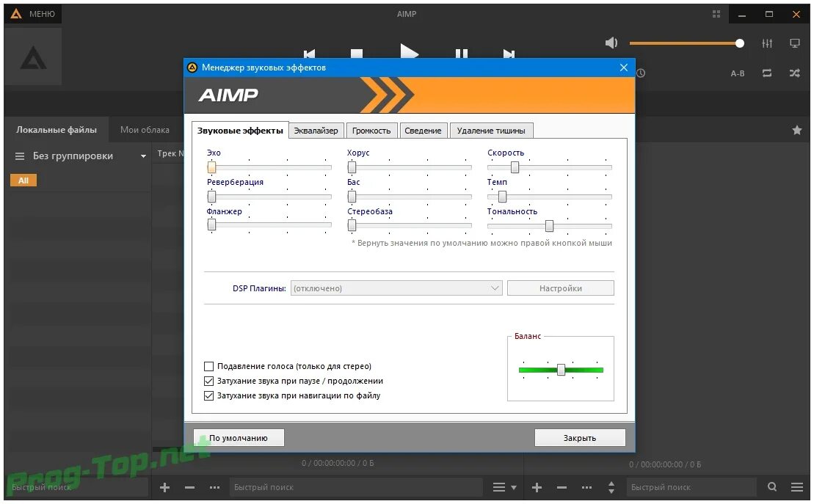Viewport: 814px width, 504px height.
Task: Click the По умолчанию button
Action: point(239,438)
